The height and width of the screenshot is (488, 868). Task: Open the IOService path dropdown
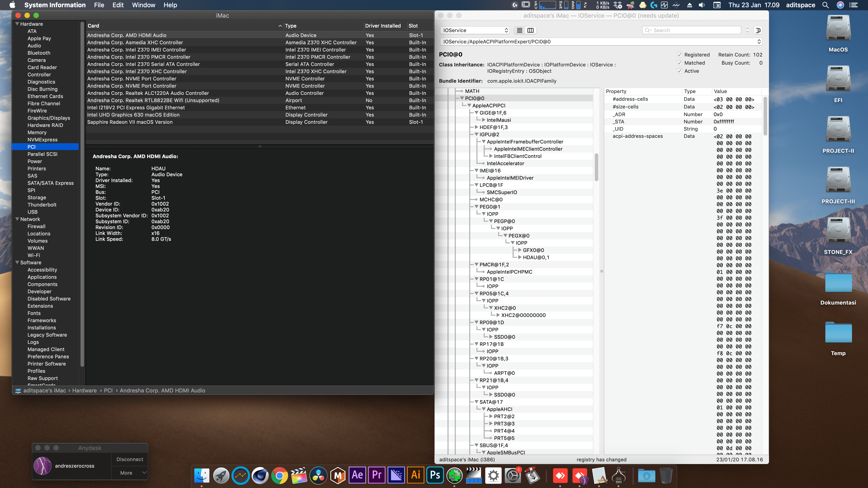[x=601, y=42]
